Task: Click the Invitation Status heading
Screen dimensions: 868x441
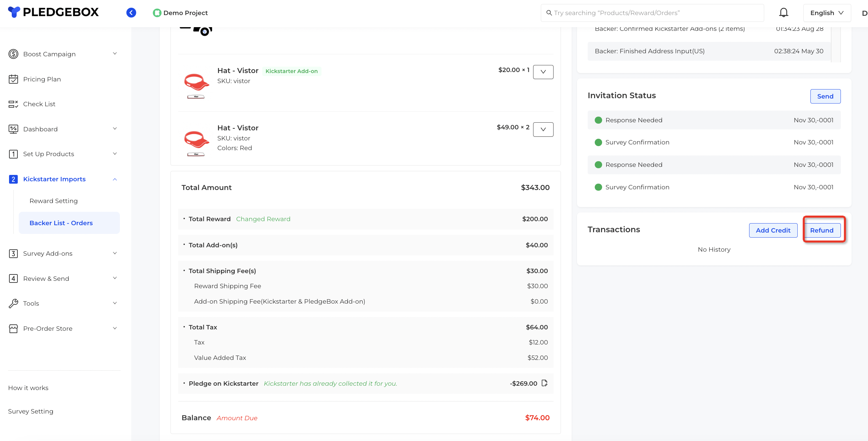Action: click(621, 96)
